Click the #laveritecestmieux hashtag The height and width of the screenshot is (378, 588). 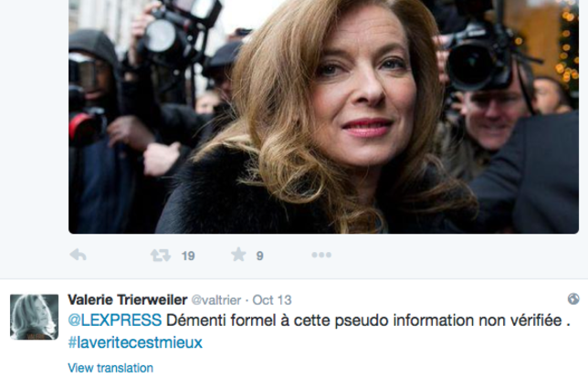click(135, 342)
